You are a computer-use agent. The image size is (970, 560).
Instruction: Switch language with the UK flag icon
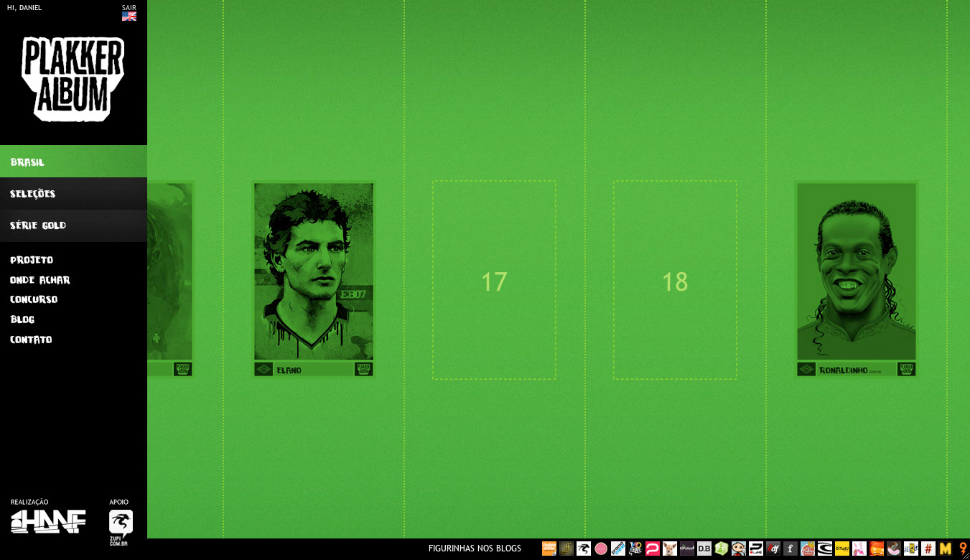[129, 16]
